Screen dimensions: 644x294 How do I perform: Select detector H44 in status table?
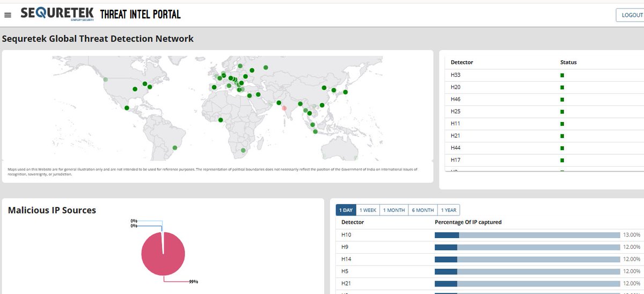click(x=456, y=148)
